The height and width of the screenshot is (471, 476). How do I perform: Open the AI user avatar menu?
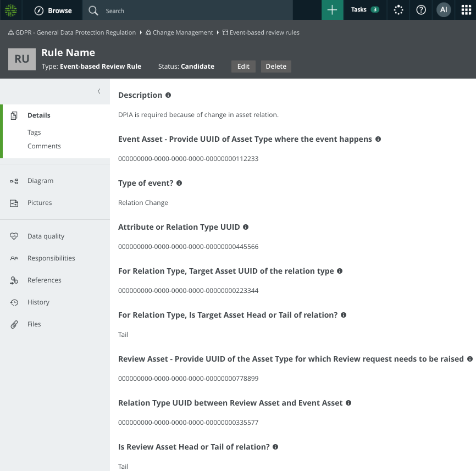coord(444,10)
